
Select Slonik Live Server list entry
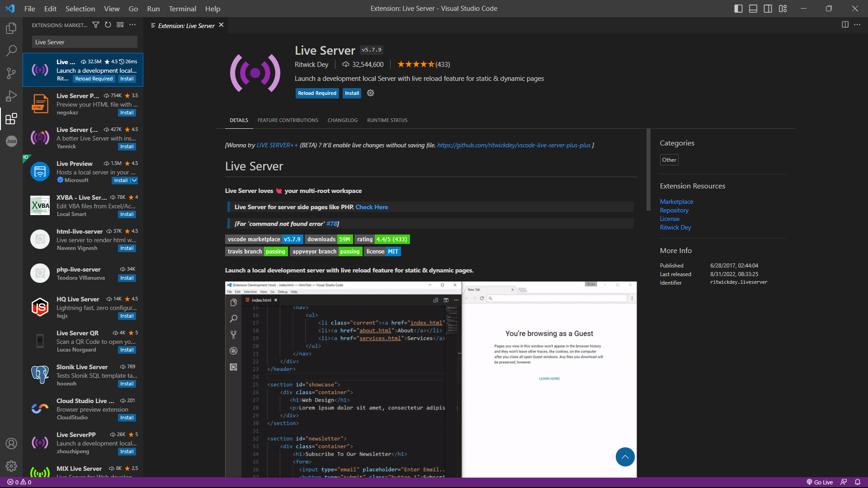[x=83, y=375]
